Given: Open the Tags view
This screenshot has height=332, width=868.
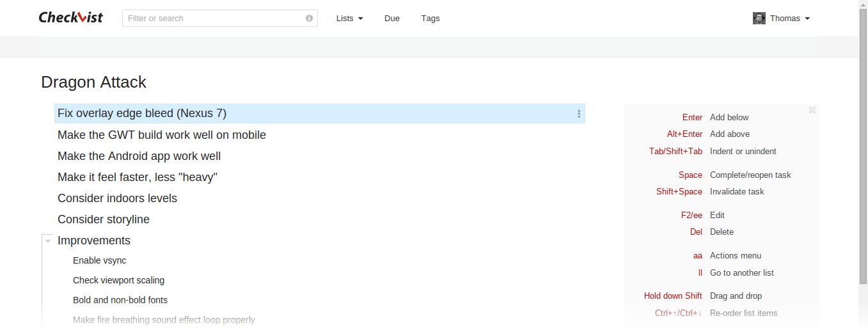Looking at the screenshot, I should [x=430, y=19].
